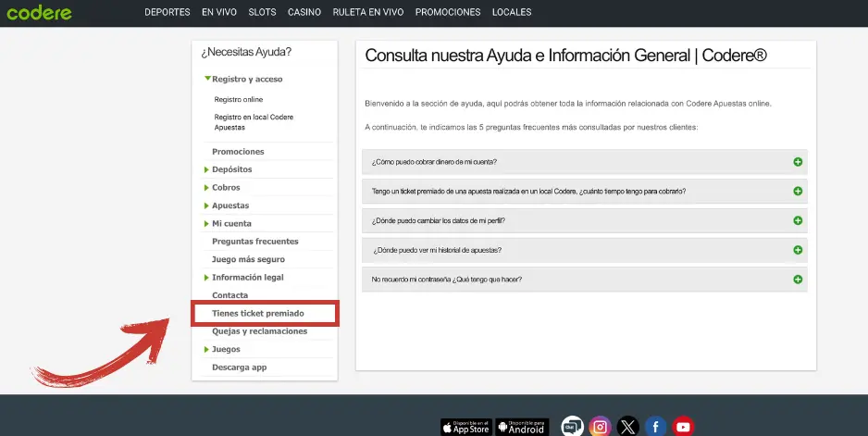Open question 'Tengo un ticket premiado de una apuesta'
Image resolution: width=868 pixels, height=436 pixels.
tap(585, 191)
